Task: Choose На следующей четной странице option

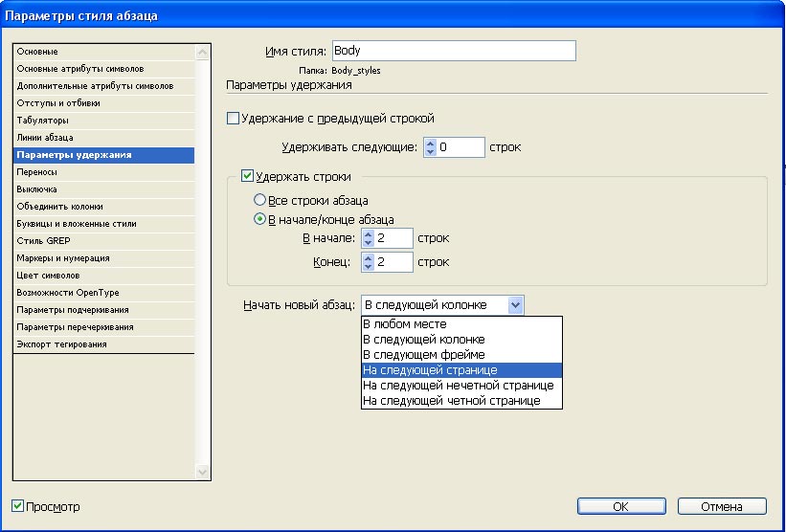Action: coord(461,401)
